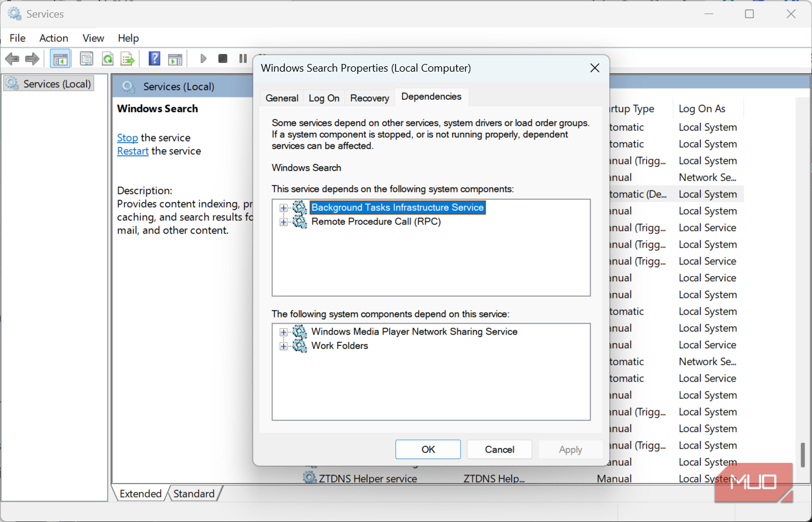
Task: Expand the Windows Media Player Network Sharing Service node
Action: tap(284, 332)
